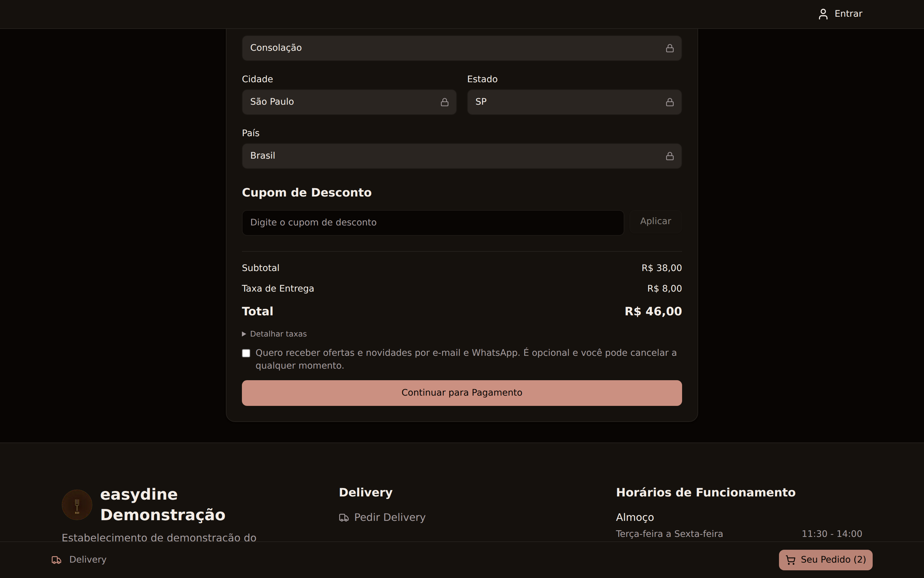Click the user icon next to Entrar
The height and width of the screenshot is (578, 924).
click(x=823, y=14)
